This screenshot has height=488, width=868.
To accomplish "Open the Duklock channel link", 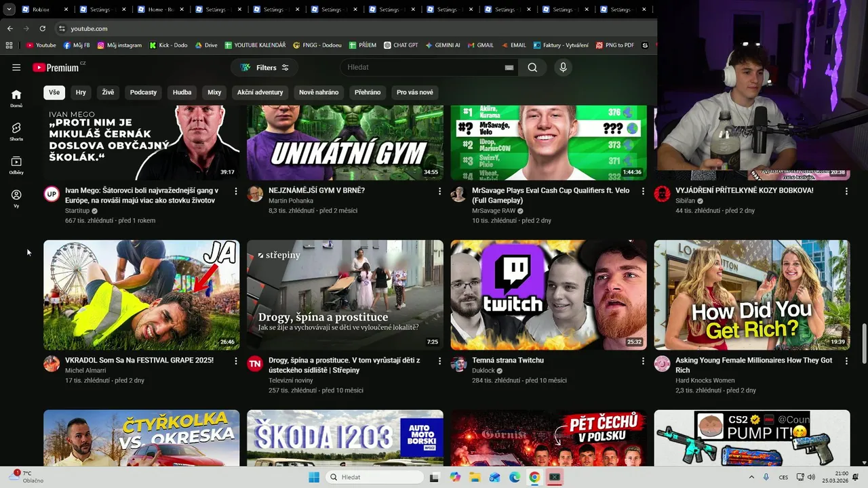I will [x=483, y=371].
